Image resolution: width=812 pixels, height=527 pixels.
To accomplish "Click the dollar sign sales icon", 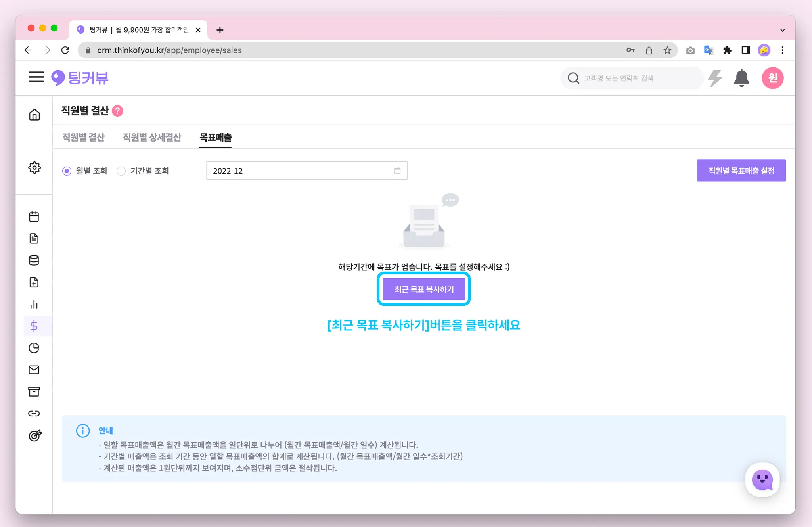I will (x=34, y=326).
